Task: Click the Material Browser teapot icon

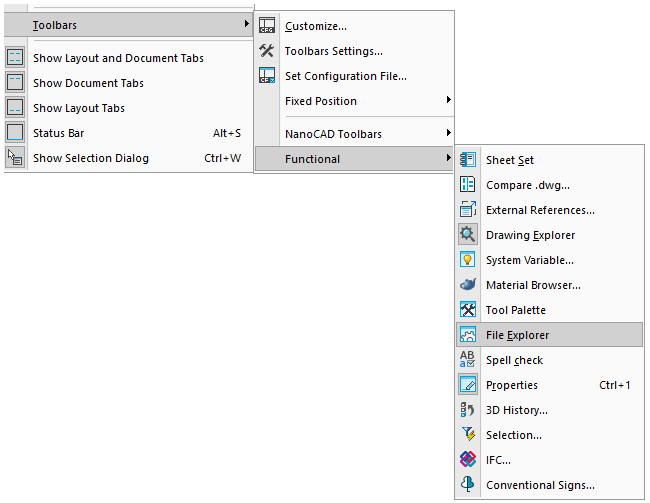Action: (x=467, y=285)
